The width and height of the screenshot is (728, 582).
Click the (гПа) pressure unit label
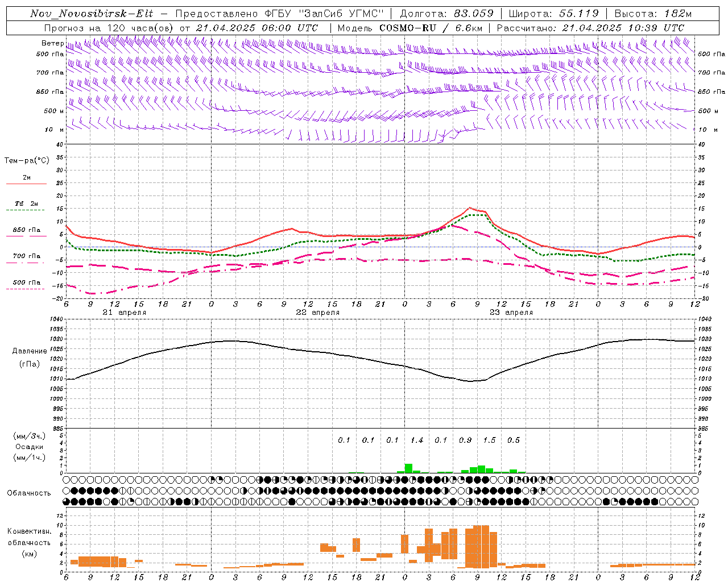click(30, 364)
